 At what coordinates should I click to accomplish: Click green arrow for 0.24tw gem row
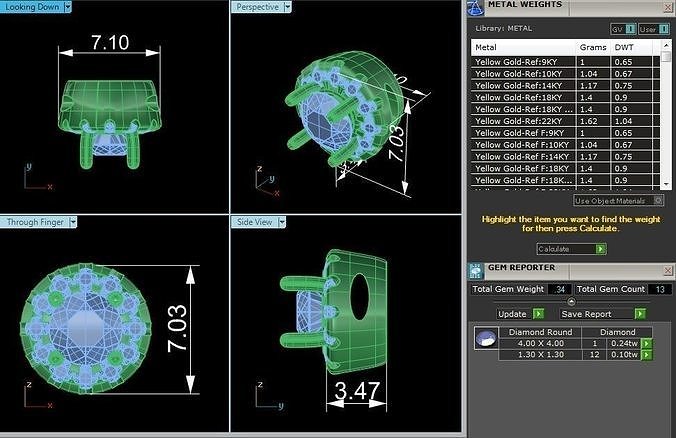coord(646,344)
